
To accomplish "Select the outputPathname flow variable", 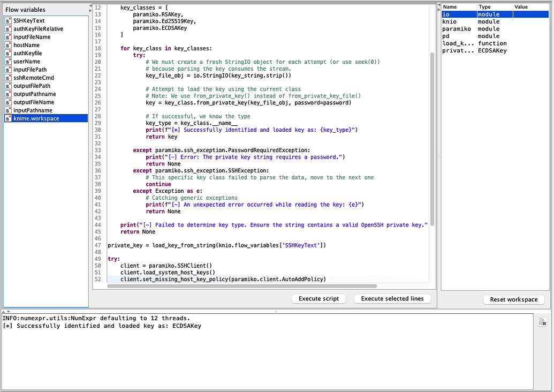I will (46, 94).
